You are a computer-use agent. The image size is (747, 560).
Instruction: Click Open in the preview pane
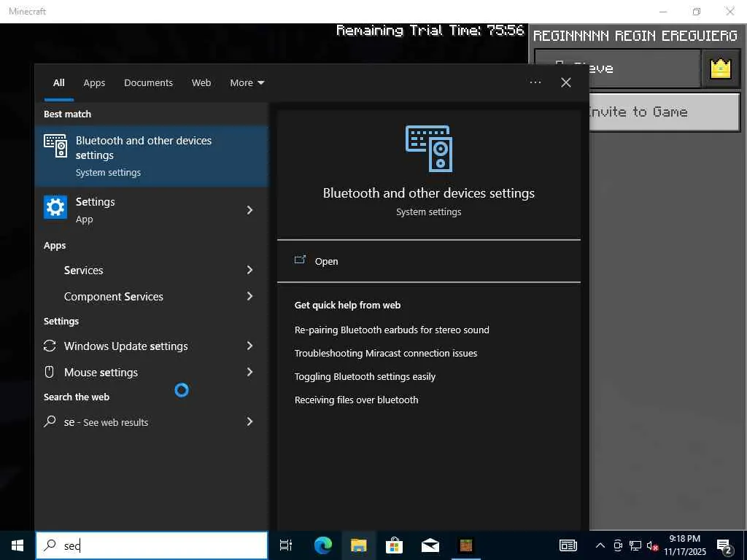pyautogui.click(x=429, y=261)
